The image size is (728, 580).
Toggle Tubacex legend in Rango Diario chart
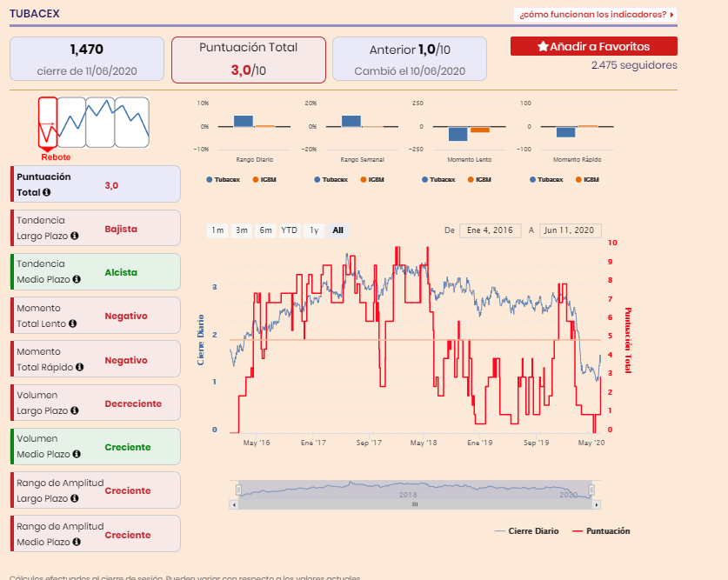point(223,180)
